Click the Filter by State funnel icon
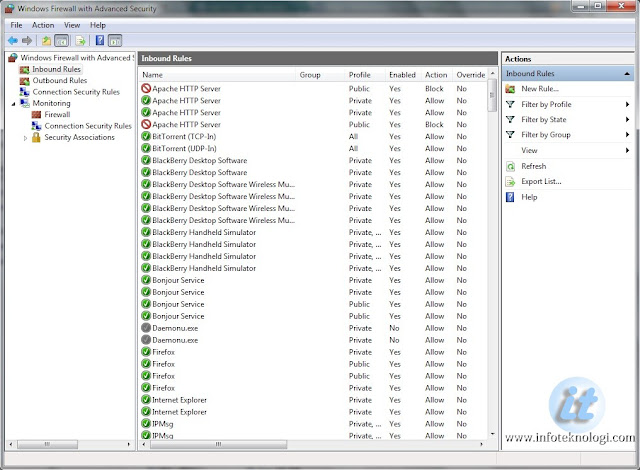 point(510,120)
